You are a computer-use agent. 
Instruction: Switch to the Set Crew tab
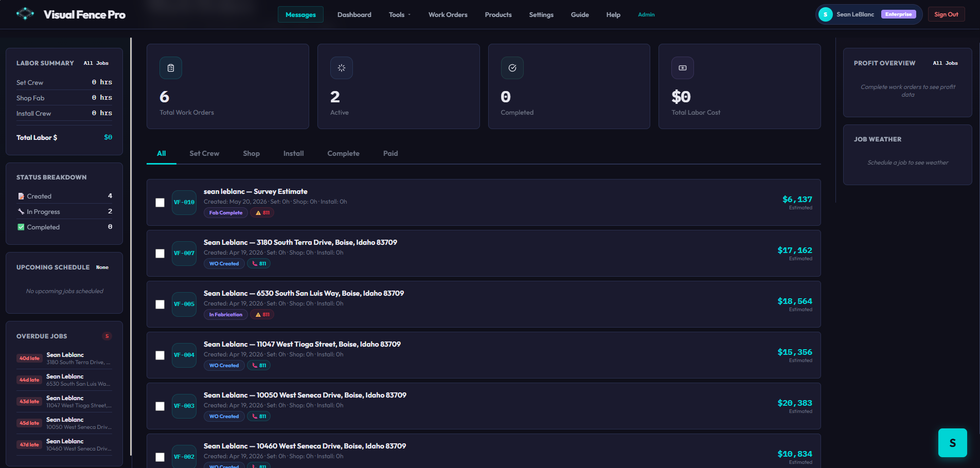point(204,154)
